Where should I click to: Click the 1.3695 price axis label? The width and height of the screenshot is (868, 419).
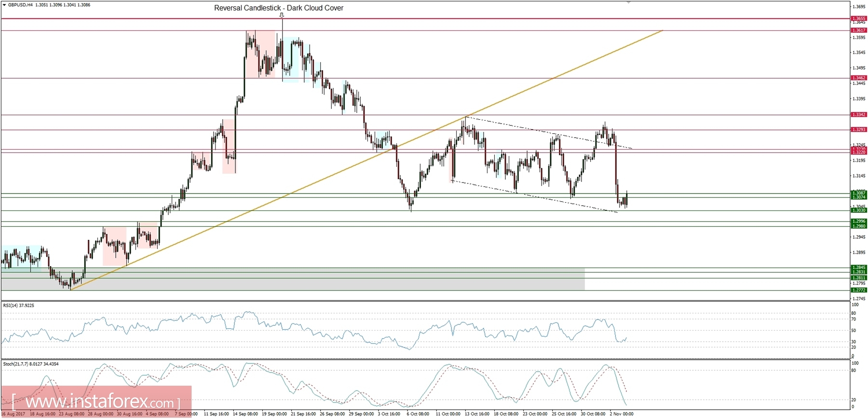pos(858,7)
